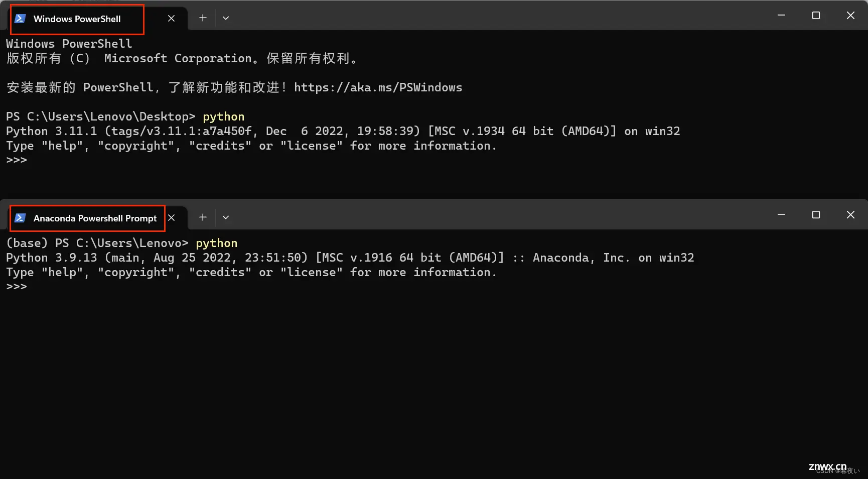Click the 'Anaconda, Inc.' text
Screen dimensions: 868x479
[x=581, y=258]
